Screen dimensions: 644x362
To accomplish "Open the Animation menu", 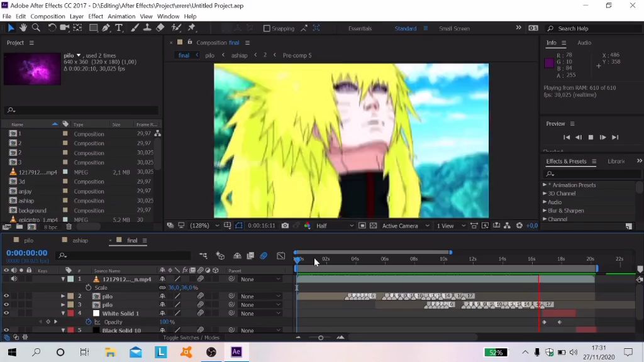I will [x=121, y=16].
